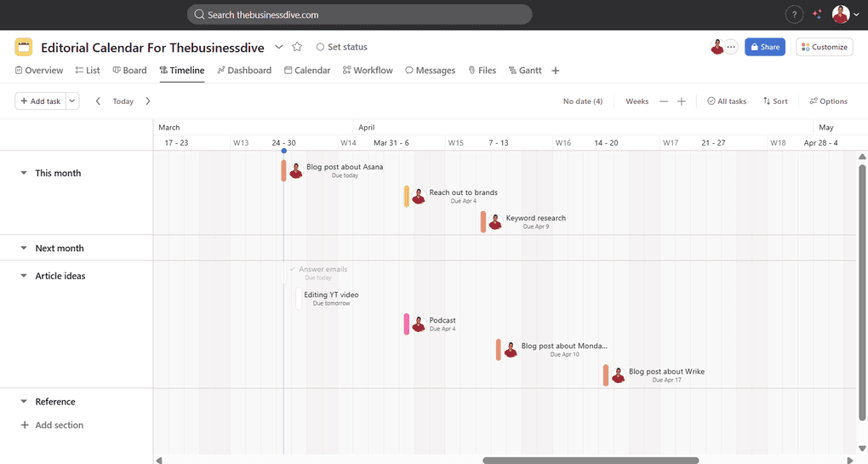Image resolution: width=868 pixels, height=464 pixels.
Task: Collapse the This month section
Action: tap(24, 173)
